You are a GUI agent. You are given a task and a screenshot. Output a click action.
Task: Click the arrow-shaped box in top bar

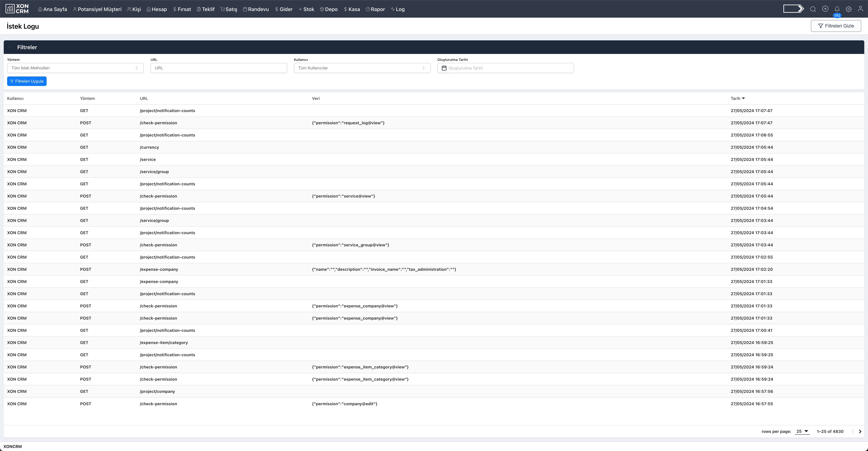coord(794,9)
